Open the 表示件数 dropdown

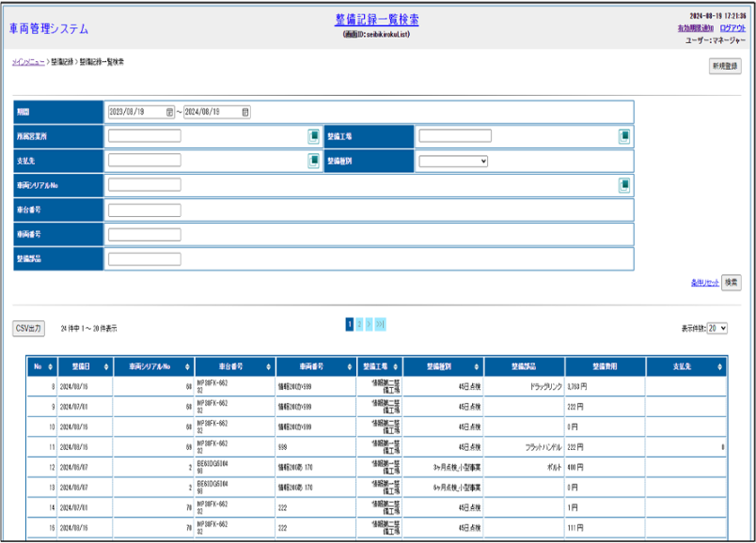(717, 329)
